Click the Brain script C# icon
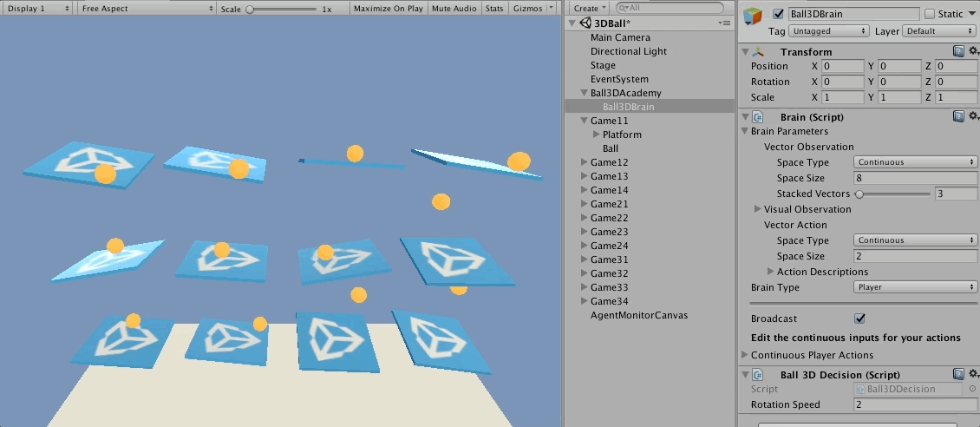 pos(758,117)
